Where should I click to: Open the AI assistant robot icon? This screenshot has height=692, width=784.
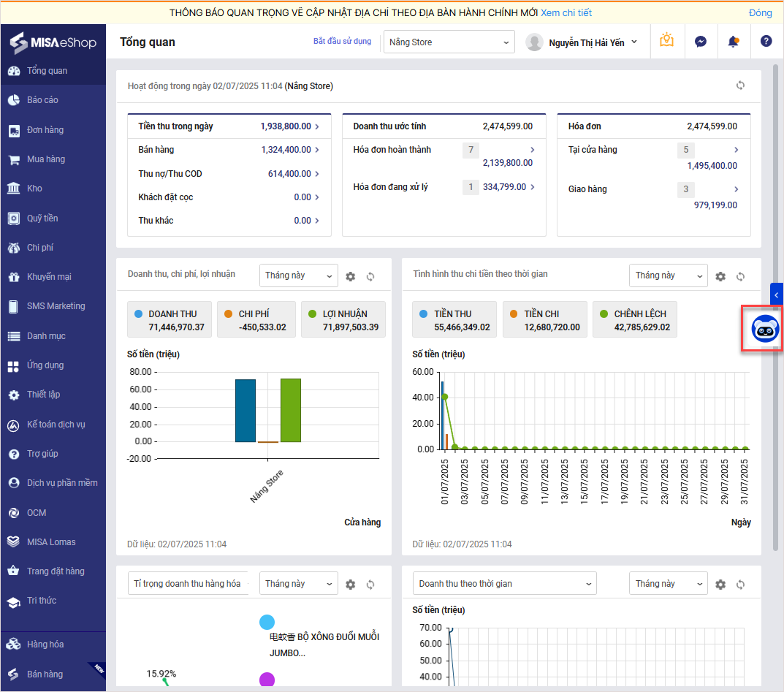click(x=765, y=330)
